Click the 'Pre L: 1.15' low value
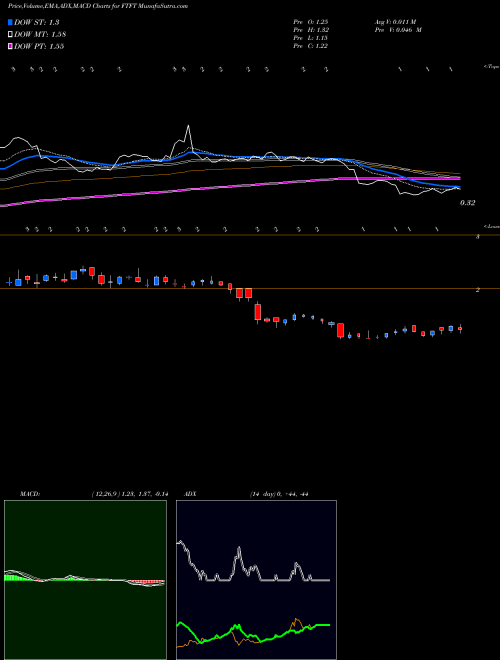500x660 pixels. point(311,38)
